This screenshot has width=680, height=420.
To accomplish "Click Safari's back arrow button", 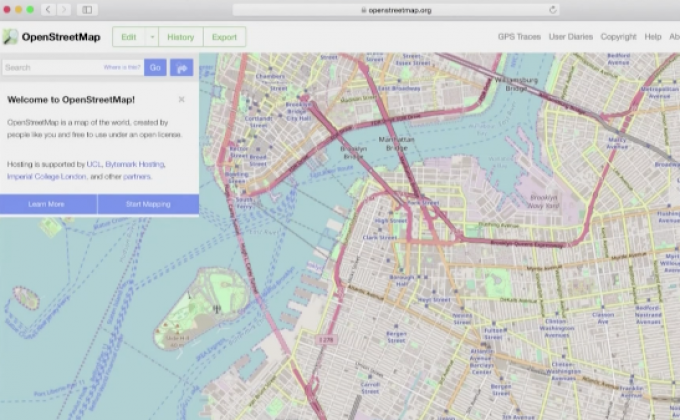I will click(48, 9).
